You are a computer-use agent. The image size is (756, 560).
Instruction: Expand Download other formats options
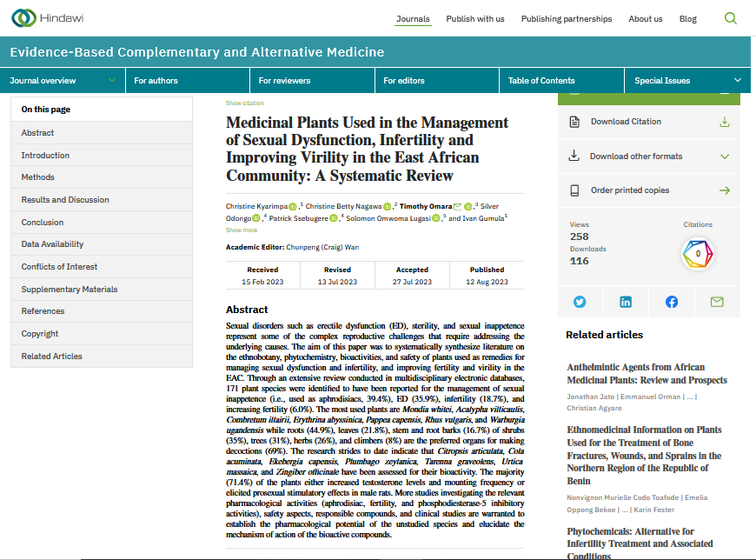click(724, 157)
